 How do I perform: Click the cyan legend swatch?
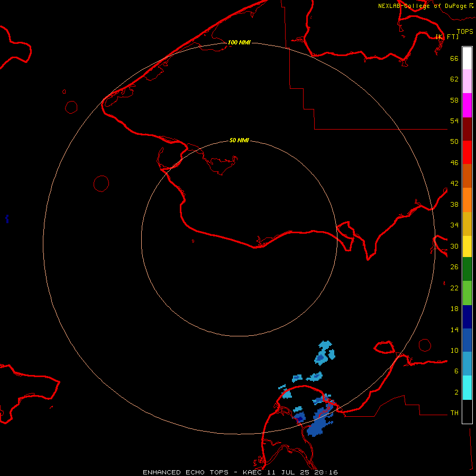click(x=467, y=388)
